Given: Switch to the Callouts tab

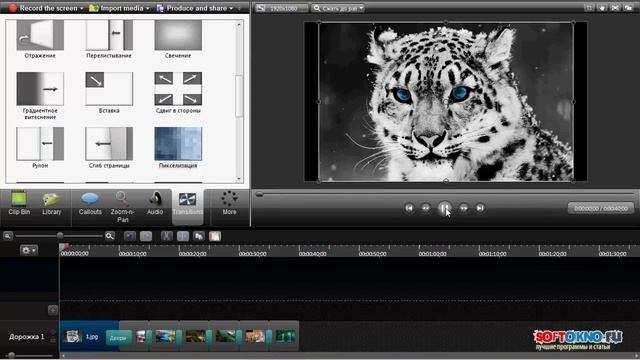Looking at the screenshot, I should coord(90,203).
